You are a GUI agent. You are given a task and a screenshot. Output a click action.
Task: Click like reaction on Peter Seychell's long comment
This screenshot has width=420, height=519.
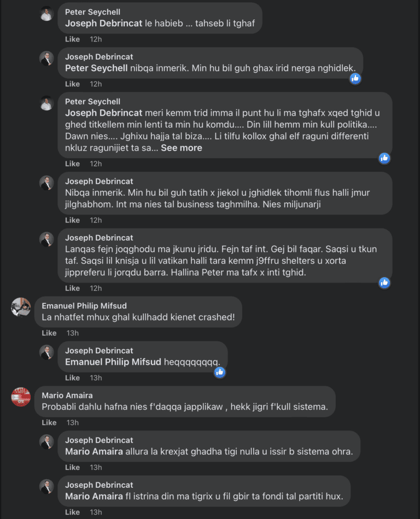tap(384, 158)
